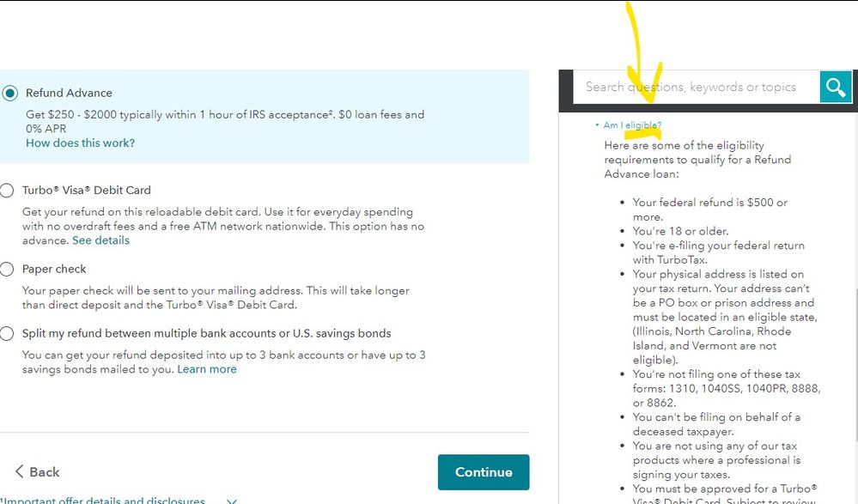Choose the Turbo Visa Debit Card radio button

pos(7,191)
